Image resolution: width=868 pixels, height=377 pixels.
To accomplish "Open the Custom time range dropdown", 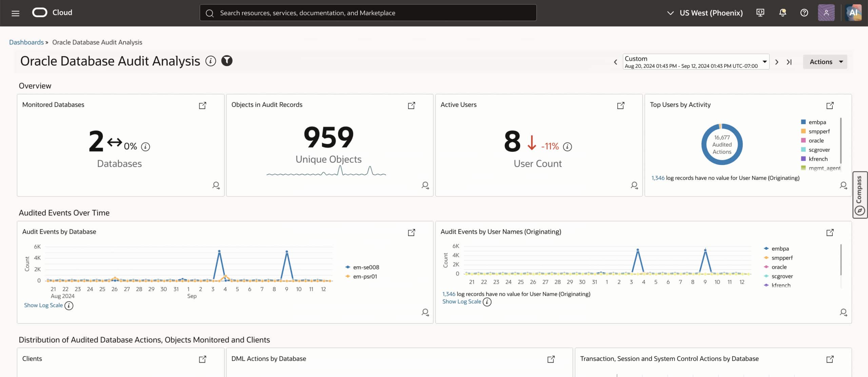I will [x=696, y=62].
